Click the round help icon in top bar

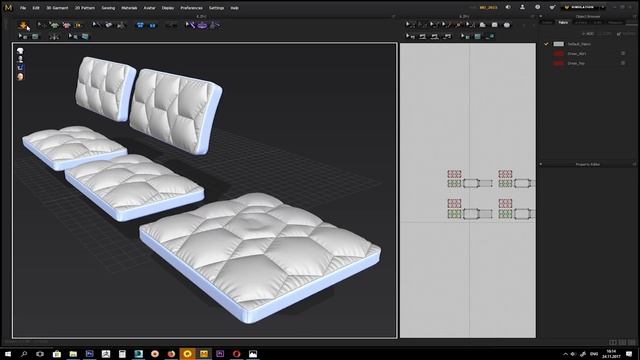coord(537,7)
